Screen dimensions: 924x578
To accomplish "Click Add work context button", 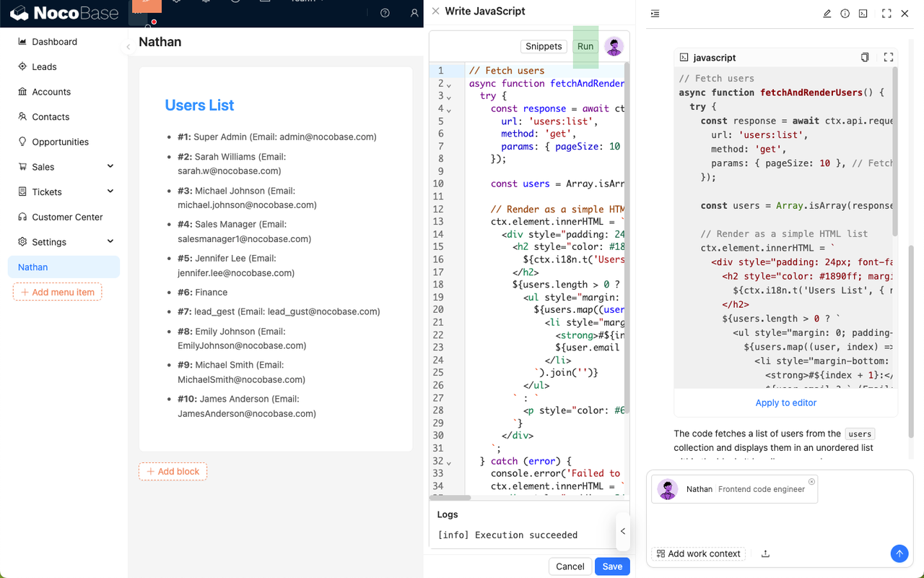I will (x=698, y=553).
